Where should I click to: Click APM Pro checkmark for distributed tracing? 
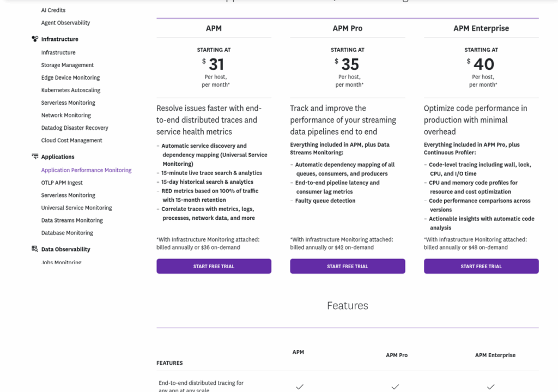tap(395, 387)
